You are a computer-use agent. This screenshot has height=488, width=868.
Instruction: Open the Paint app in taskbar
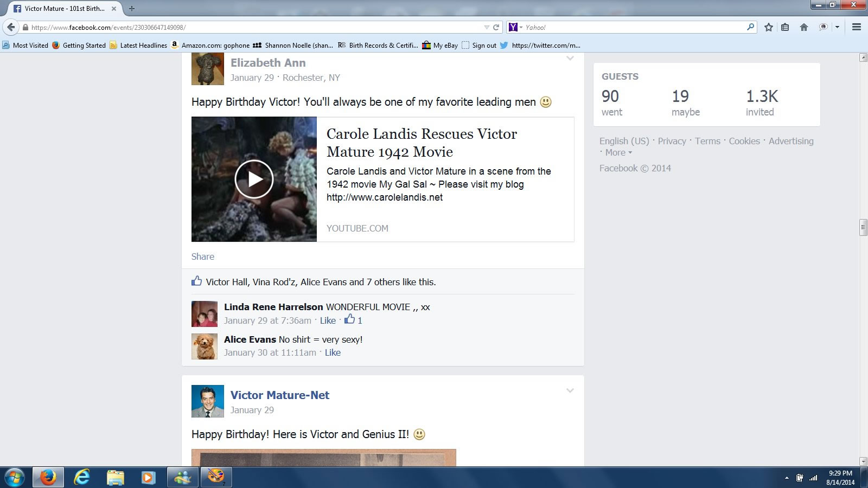pyautogui.click(x=216, y=478)
